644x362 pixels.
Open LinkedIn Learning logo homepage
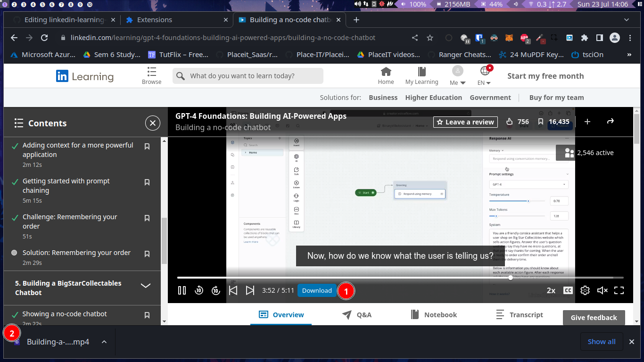pyautogui.click(x=85, y=76)
